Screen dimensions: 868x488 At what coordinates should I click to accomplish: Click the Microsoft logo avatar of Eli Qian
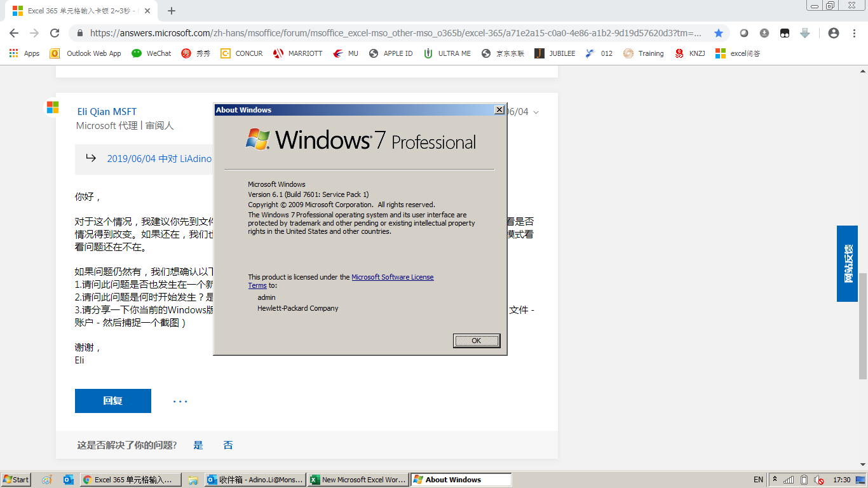click(x=52, y=107)
